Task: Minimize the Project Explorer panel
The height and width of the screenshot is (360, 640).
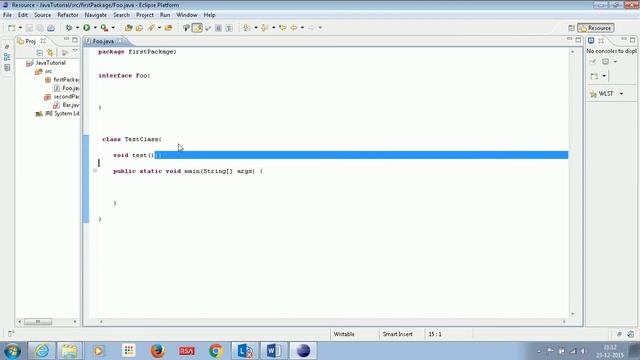Action: pyautogui.click(x=66, y=40)
